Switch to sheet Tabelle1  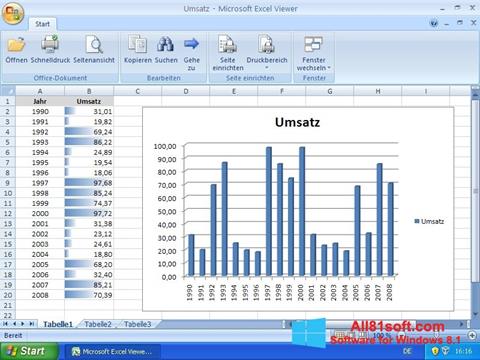pos(58,324)
